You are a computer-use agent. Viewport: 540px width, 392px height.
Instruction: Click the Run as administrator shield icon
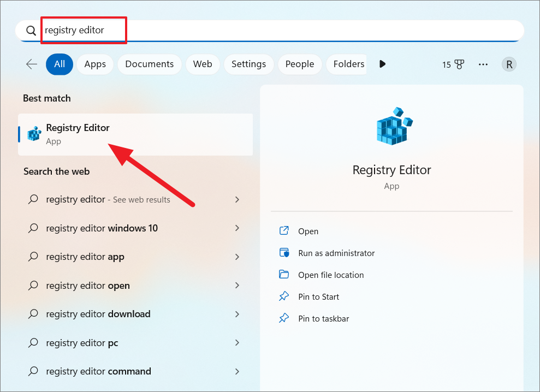284,252
